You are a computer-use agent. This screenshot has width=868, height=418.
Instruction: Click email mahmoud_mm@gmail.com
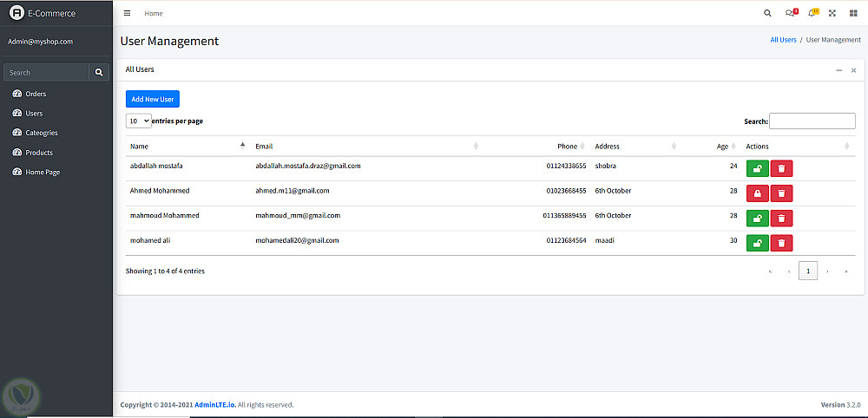click(298, 215)
